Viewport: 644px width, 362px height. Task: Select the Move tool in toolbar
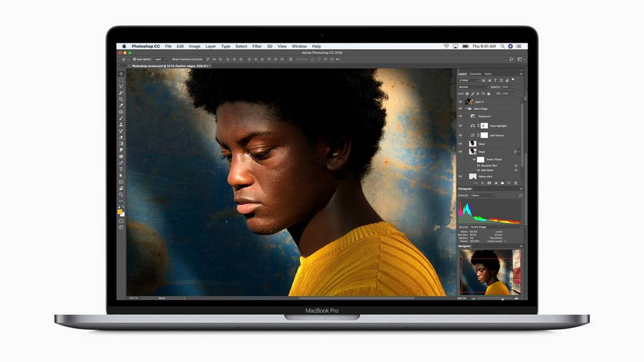121,74
